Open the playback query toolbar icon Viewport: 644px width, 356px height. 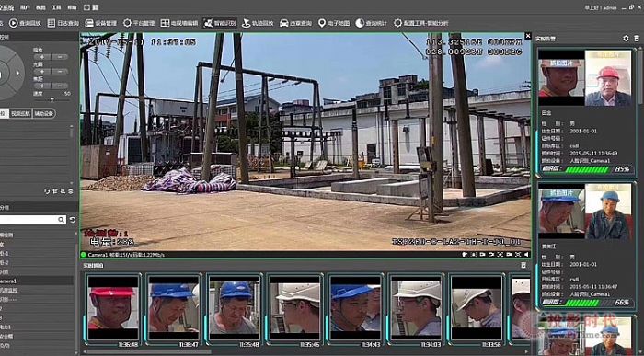click(x=14, y=23)
